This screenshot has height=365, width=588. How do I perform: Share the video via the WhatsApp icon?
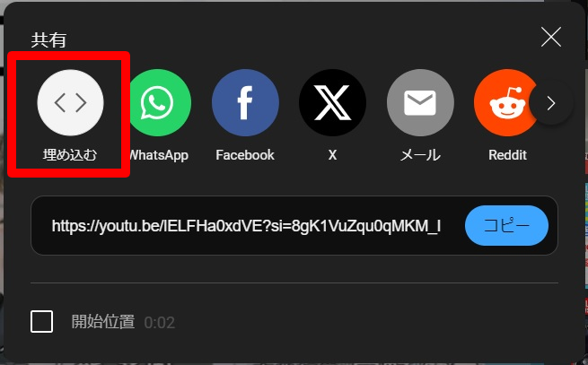(161, 102)
